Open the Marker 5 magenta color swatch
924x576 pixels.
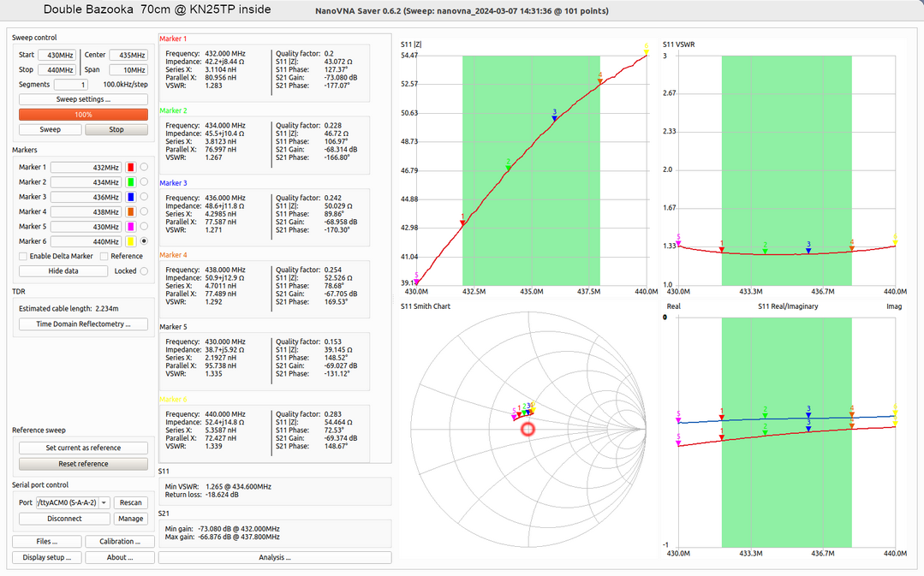point(131,226)
